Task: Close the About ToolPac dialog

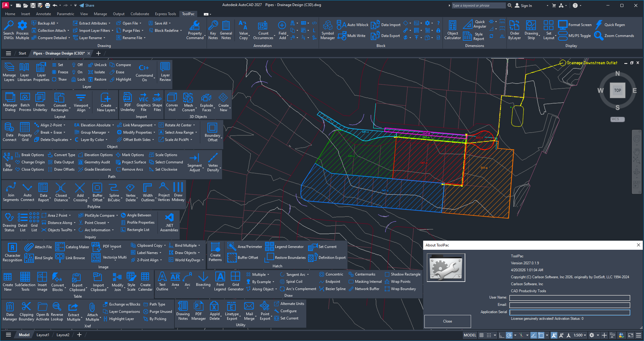Action: (447, 321)
